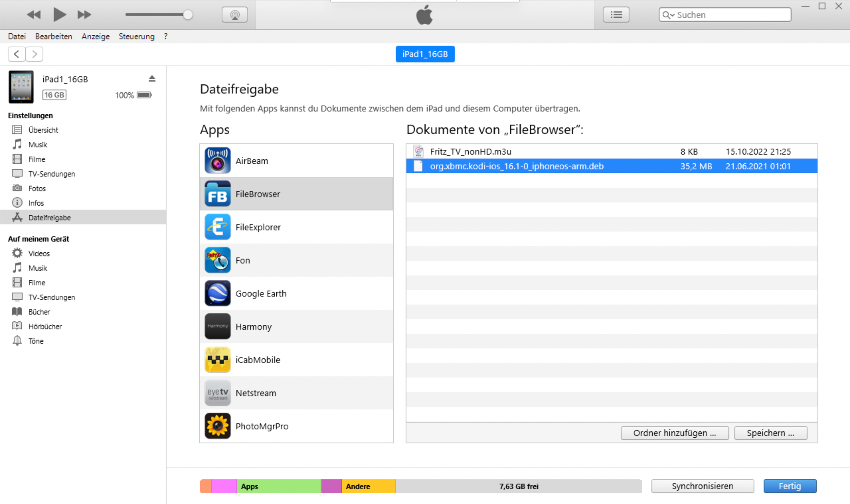Image resolution: width=850 pixels, height=504 pixels.
Task: Select the FileExplorer app icon
Action: point(218,227)
